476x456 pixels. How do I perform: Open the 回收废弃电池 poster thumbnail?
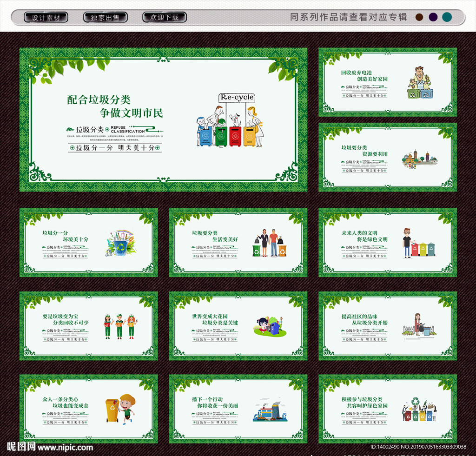pos(387,82)
